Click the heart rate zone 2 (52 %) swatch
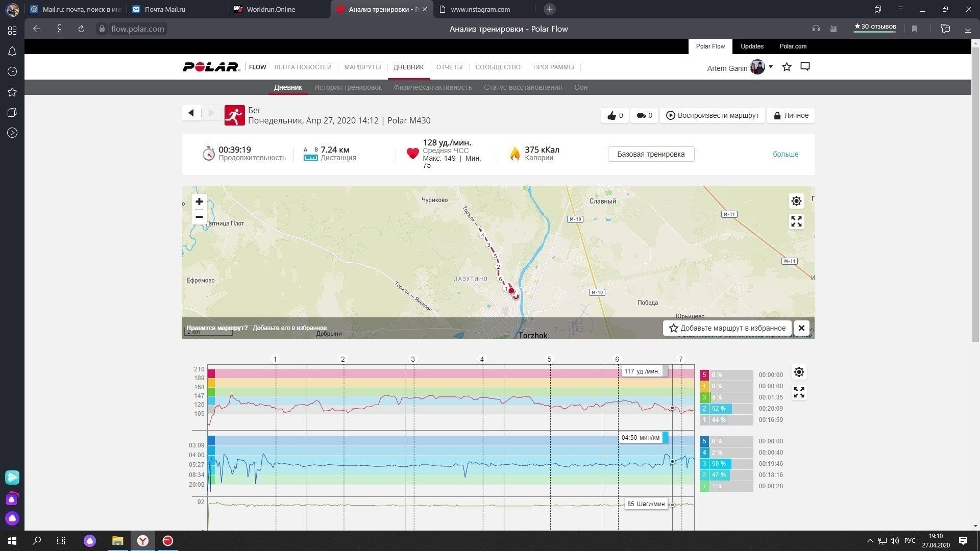 coord(704,409)
